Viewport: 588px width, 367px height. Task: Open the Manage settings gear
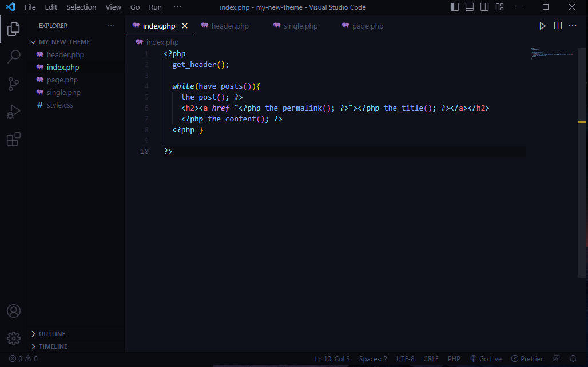[14, 338]
